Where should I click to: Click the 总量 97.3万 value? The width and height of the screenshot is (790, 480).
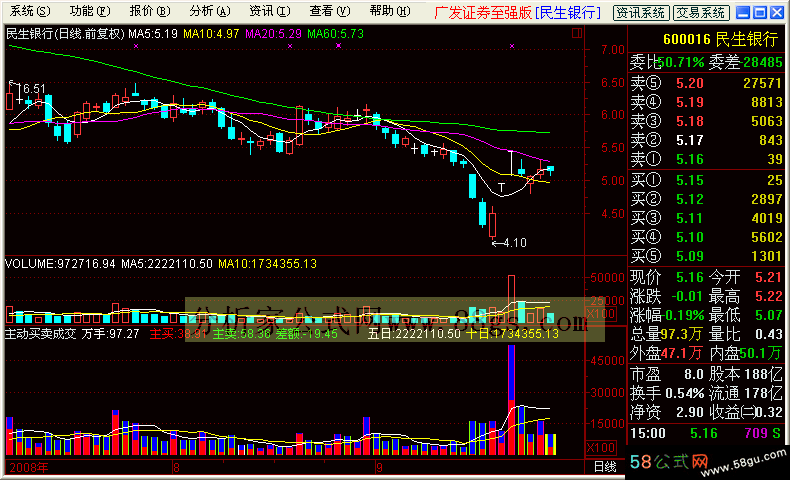pyautogui.click(x=682, y=334)
